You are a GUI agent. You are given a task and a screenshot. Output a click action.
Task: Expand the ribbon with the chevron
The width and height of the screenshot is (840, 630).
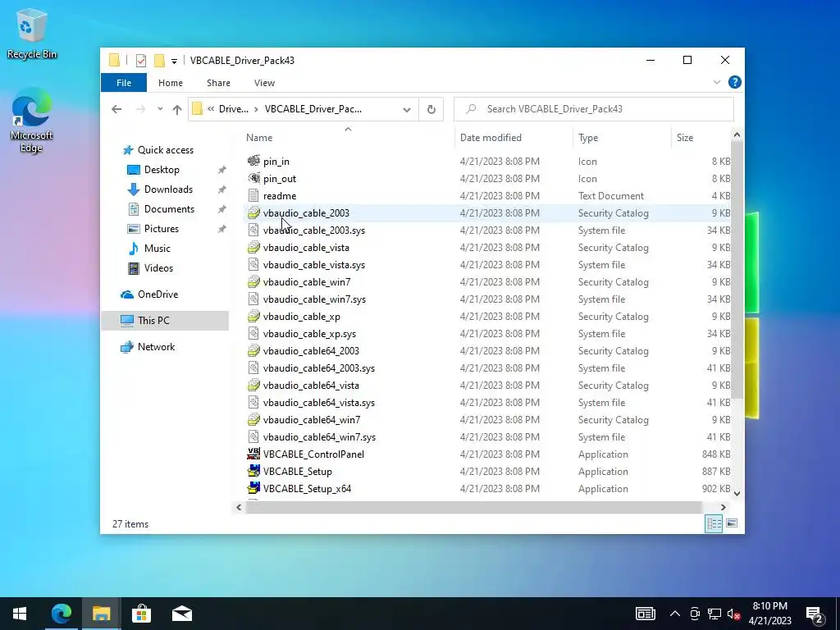(717, 83)
